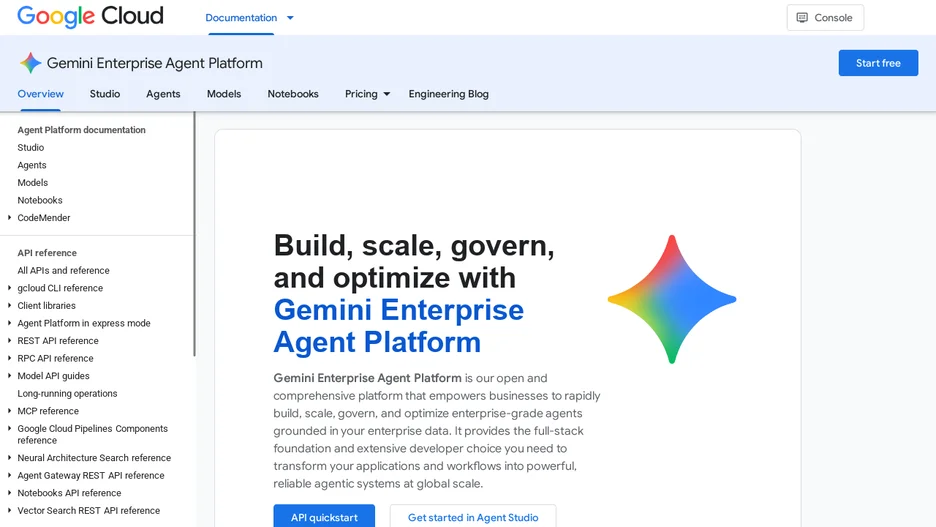
Task: Open Long-running operations link
Action: coord(67,393)
